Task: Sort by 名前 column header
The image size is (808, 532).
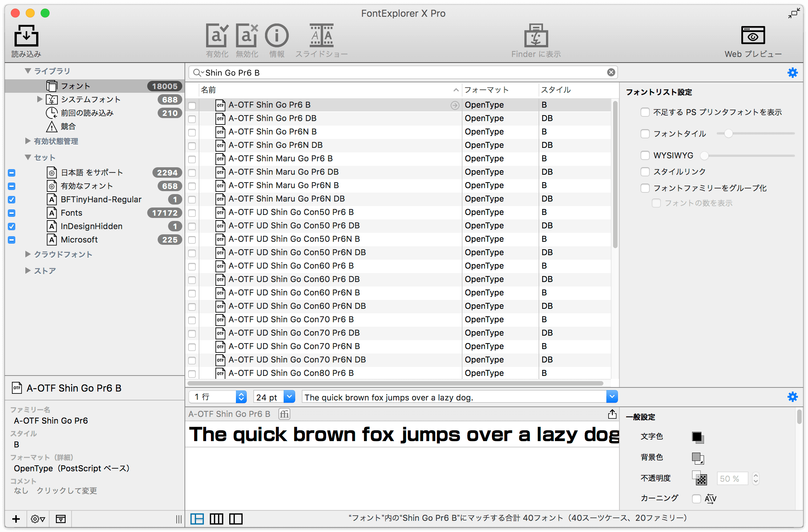Action: point(330,90)
